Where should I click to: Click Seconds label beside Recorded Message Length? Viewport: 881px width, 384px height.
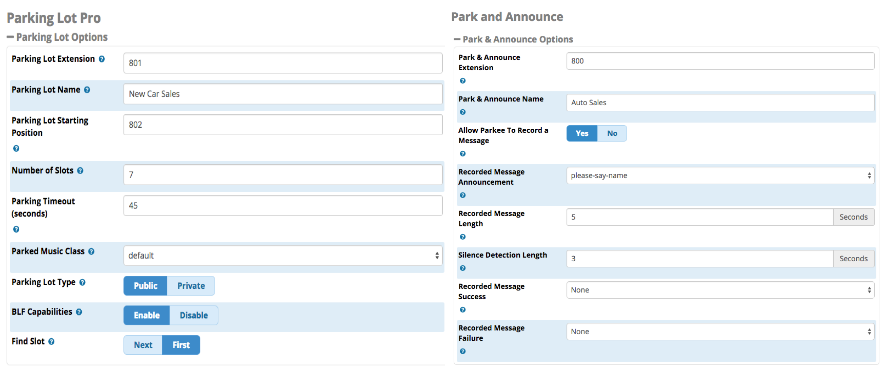853,217
